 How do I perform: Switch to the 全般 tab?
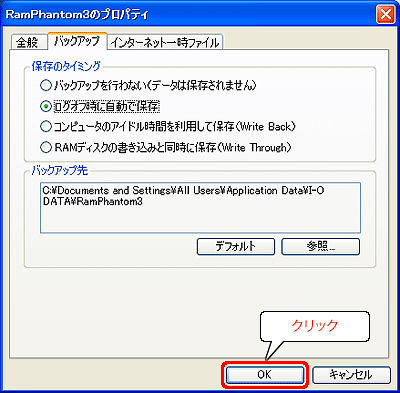[28, 42]
